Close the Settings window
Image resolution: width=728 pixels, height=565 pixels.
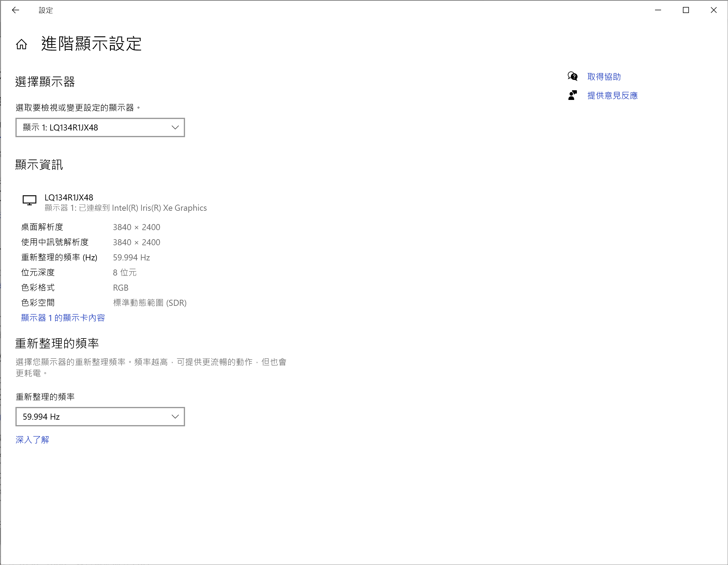(713, 10)
